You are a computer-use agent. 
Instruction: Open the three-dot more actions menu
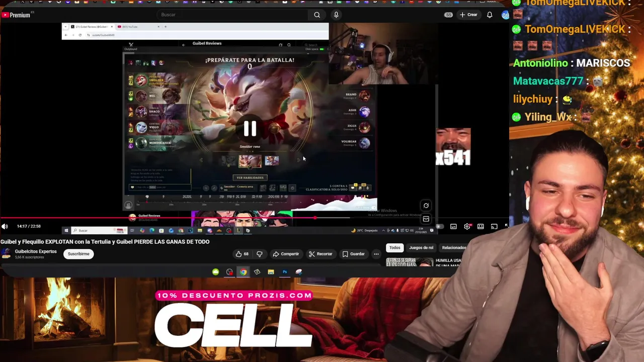[x=376, y=254]
